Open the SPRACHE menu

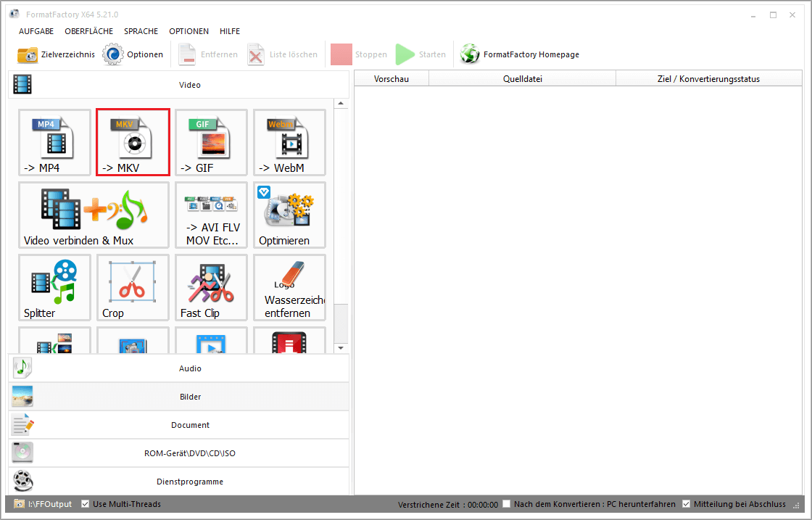coord(141,31)
